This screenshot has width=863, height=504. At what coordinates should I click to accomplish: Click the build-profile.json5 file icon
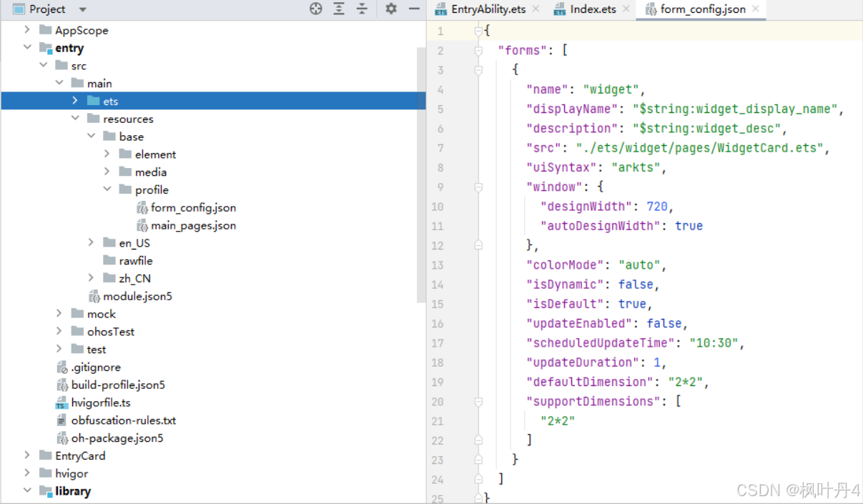pos(62,385)
